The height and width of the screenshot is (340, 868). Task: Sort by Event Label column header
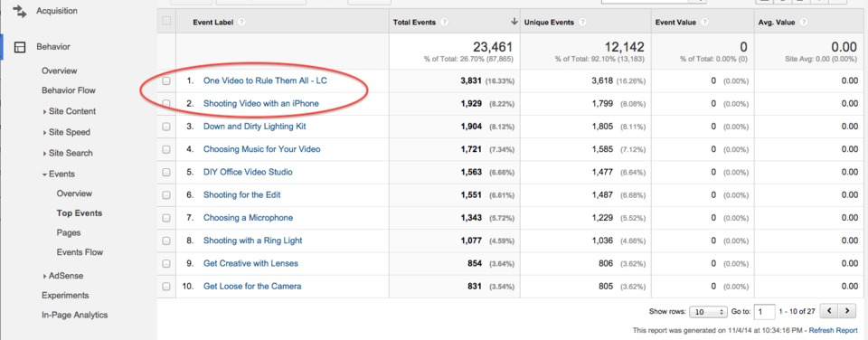tap(213, 23)
